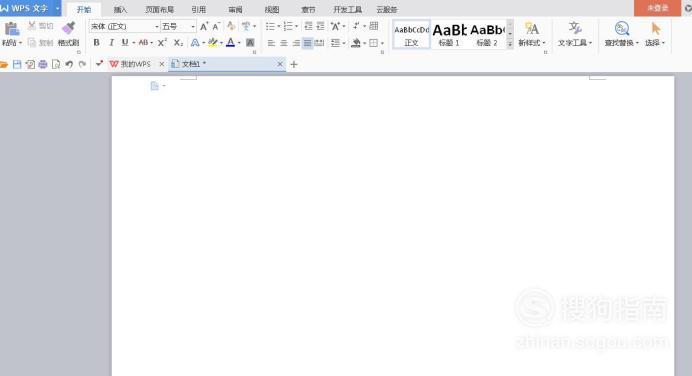Open the line spacing dropdown
The height and width of the screenshot is (376, 692).
pos(344,43)
